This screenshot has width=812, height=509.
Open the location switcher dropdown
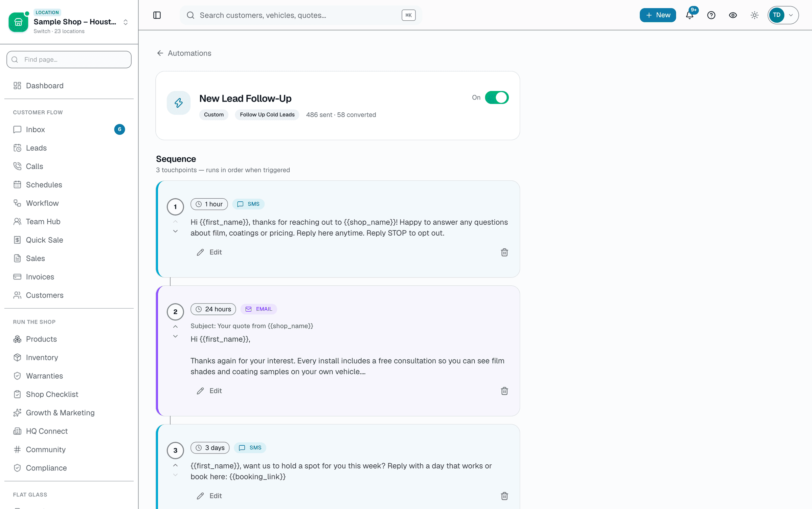[x=69, y=22]
